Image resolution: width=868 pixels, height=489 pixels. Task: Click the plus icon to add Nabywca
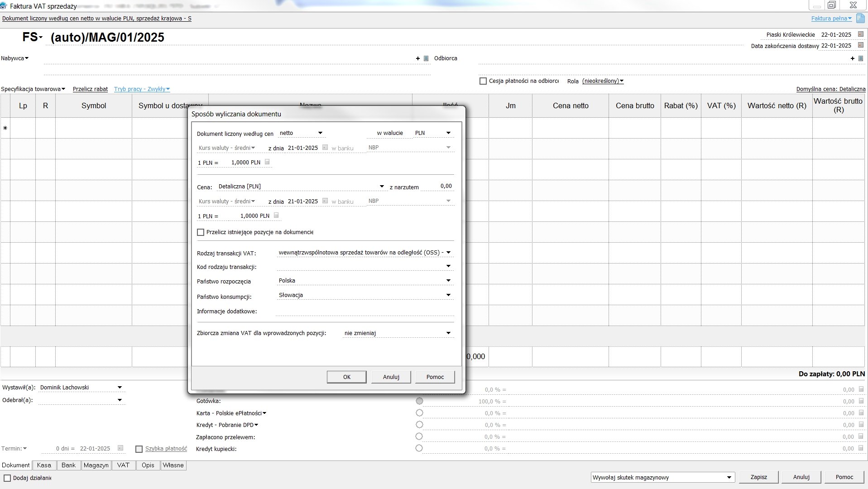pyautogui.click(x=417, y=58)
